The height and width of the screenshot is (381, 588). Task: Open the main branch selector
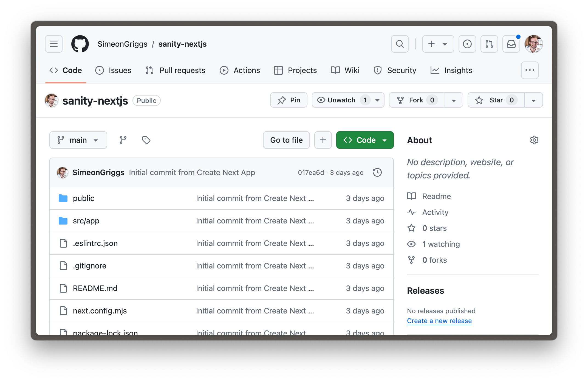coord(78,140)
